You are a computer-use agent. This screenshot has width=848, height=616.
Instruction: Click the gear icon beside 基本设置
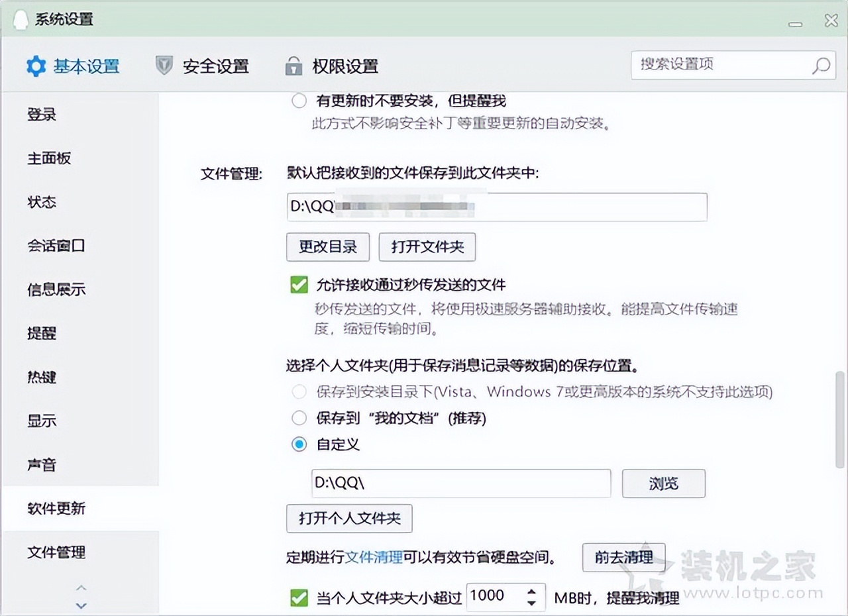[37, 66]
